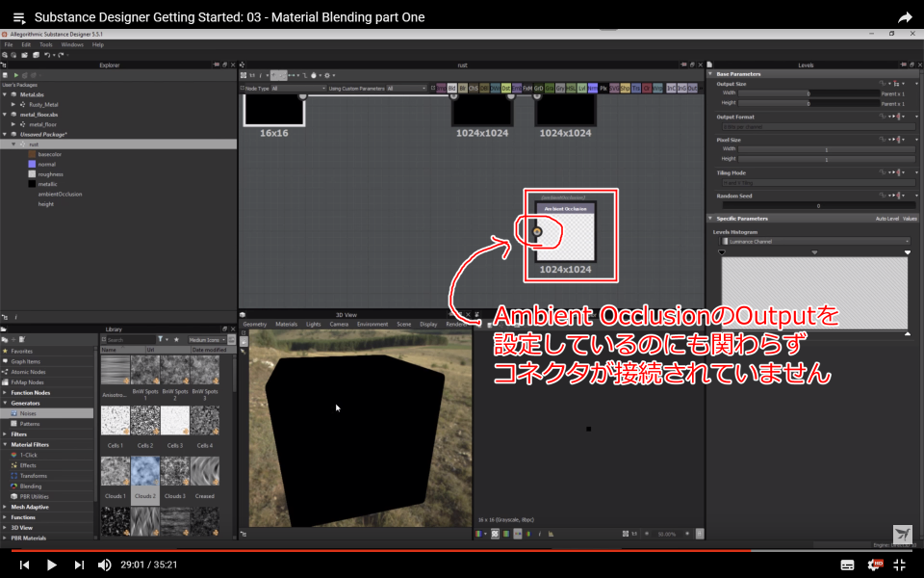Viewport: 924px width, 578px height.
Task: Open the Medium Icons view dropdown
Action: click(x=206, y=340)
